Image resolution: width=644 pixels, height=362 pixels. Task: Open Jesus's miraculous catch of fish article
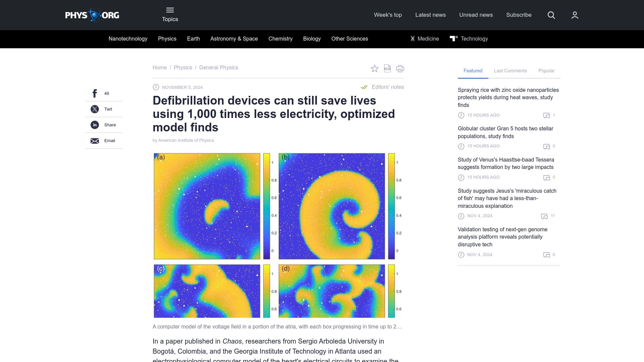tap(507, 198)
